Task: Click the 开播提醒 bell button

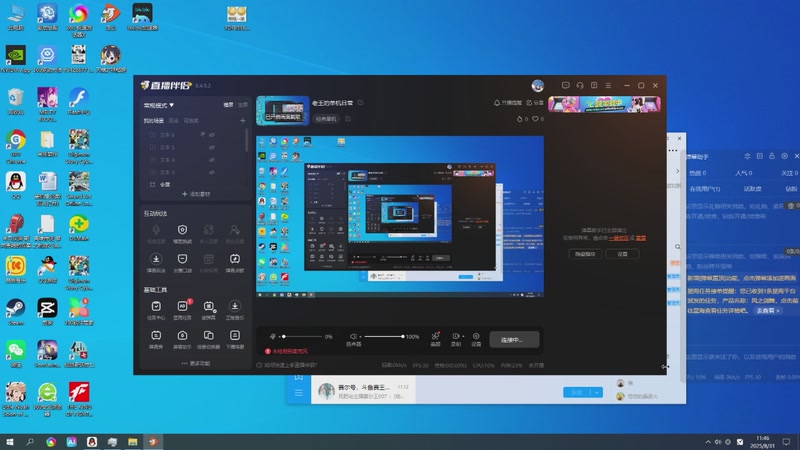Action: [x=508, y=103]
